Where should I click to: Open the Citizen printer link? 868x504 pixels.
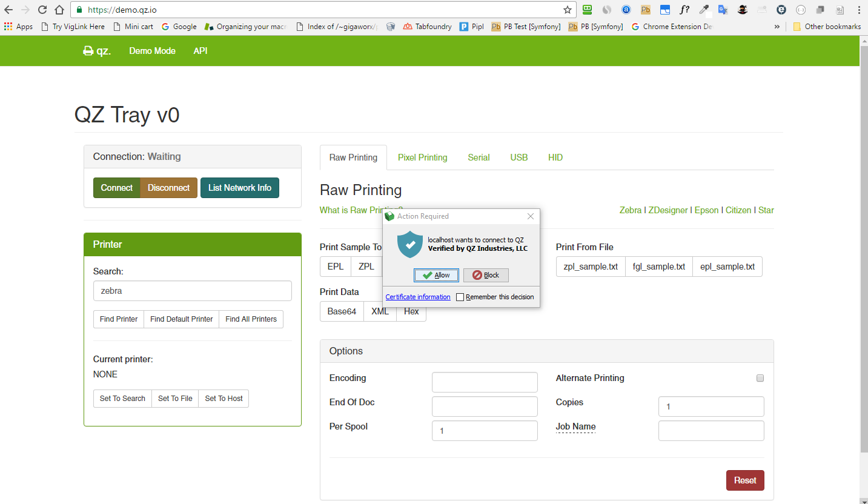(738, 210)
